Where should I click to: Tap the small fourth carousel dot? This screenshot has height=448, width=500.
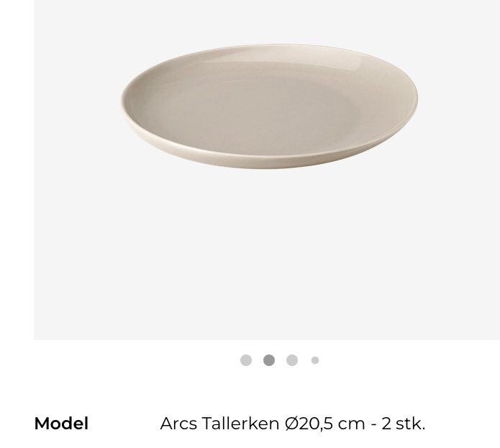[x=315, y=360]
